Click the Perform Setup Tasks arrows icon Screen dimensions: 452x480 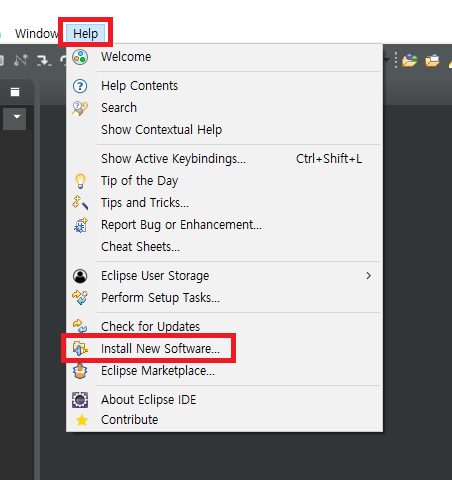80,298
